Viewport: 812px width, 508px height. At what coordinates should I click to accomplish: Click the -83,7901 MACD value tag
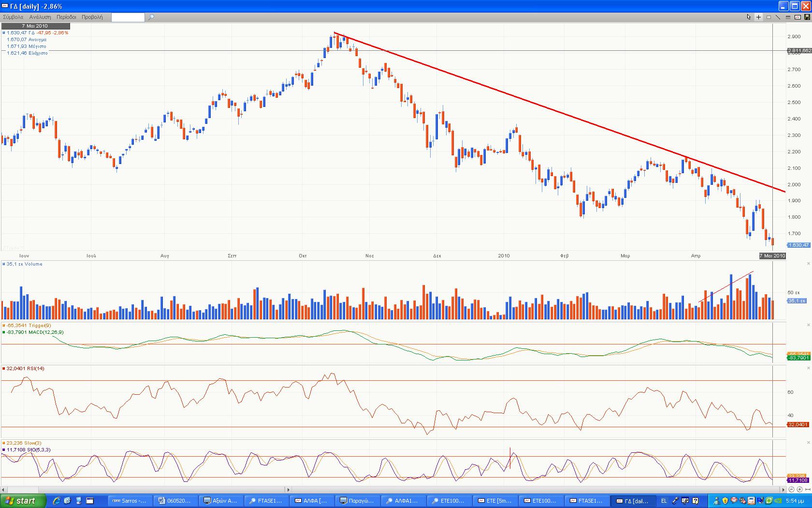(x=798, y=358)
